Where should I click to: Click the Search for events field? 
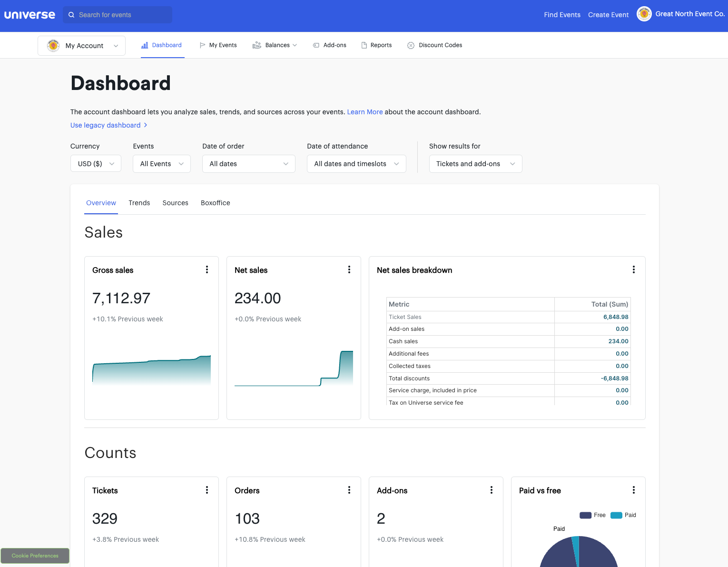coord(118,15)
